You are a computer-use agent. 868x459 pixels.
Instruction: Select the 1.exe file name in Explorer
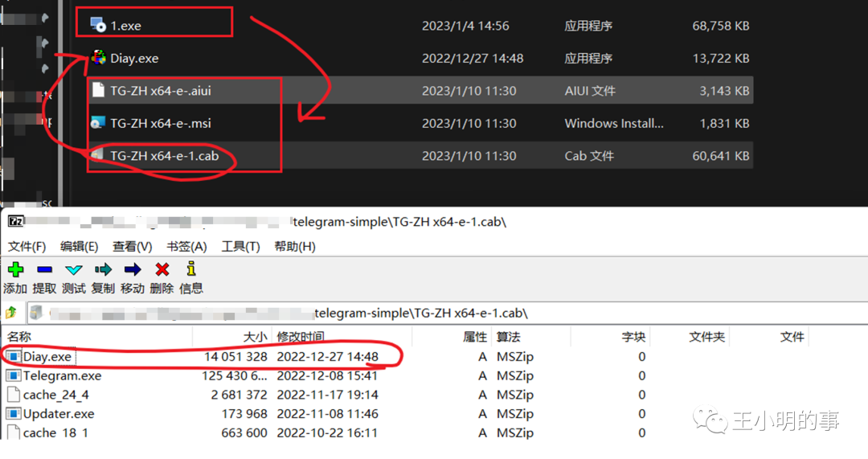tap(125, 26)
